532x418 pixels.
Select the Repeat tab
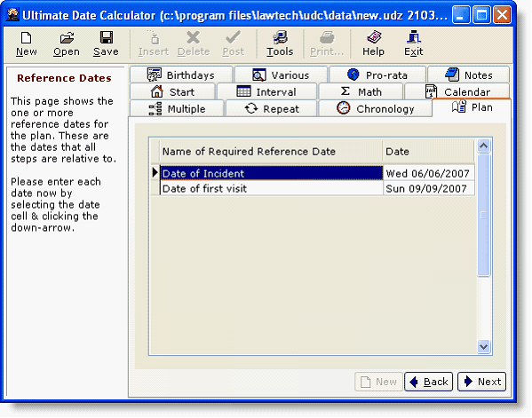[x=272, y=108]
